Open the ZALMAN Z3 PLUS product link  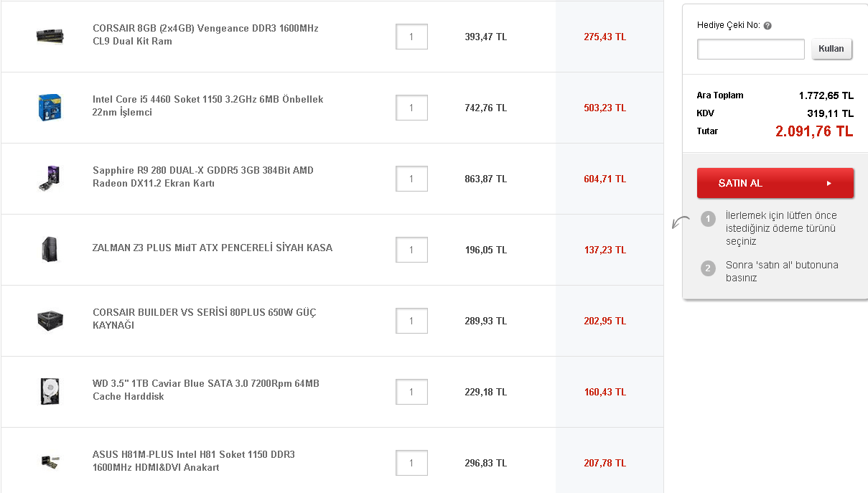click(x=212, y=247)
